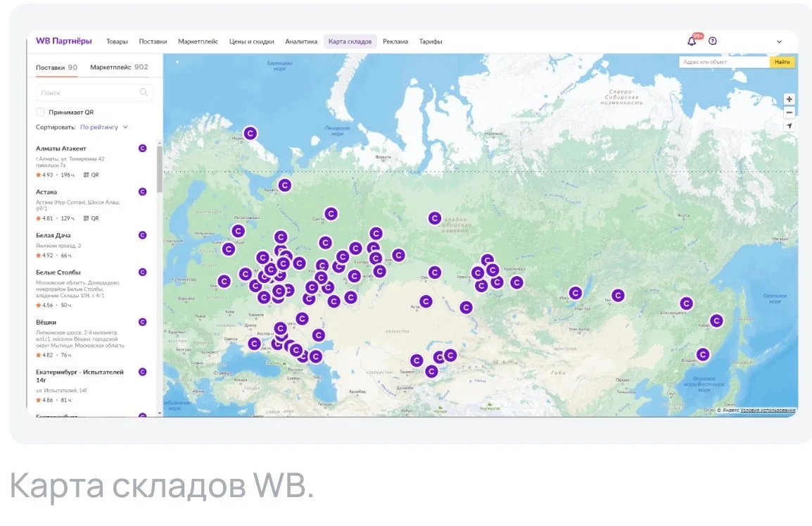Open the Товары menu
812x526 pixels.
tap(117, 42)
